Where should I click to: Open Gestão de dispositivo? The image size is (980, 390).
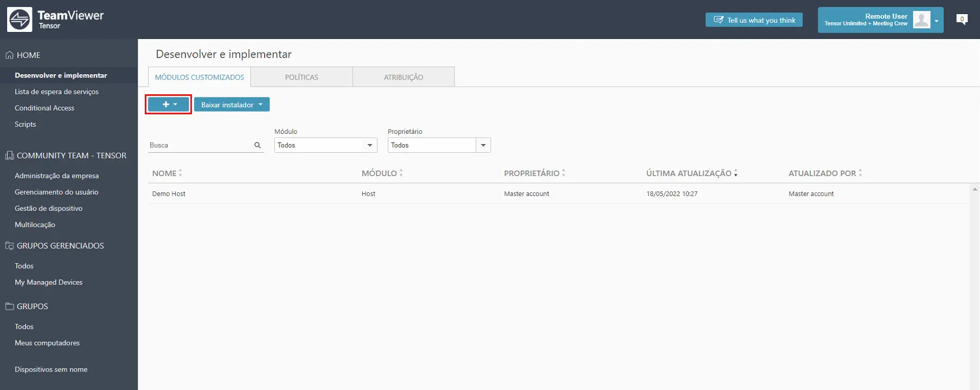(x=48, y=208)
